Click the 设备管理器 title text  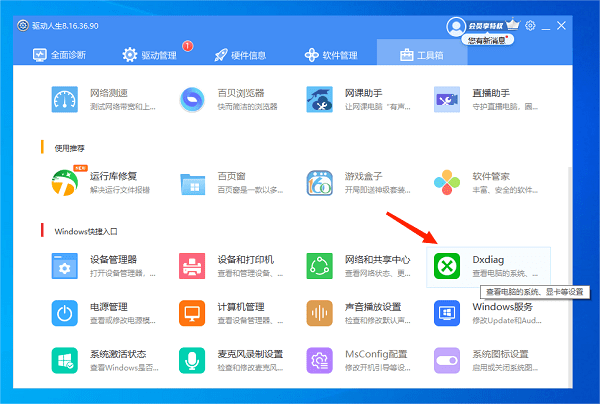click(x=113, y=259)
